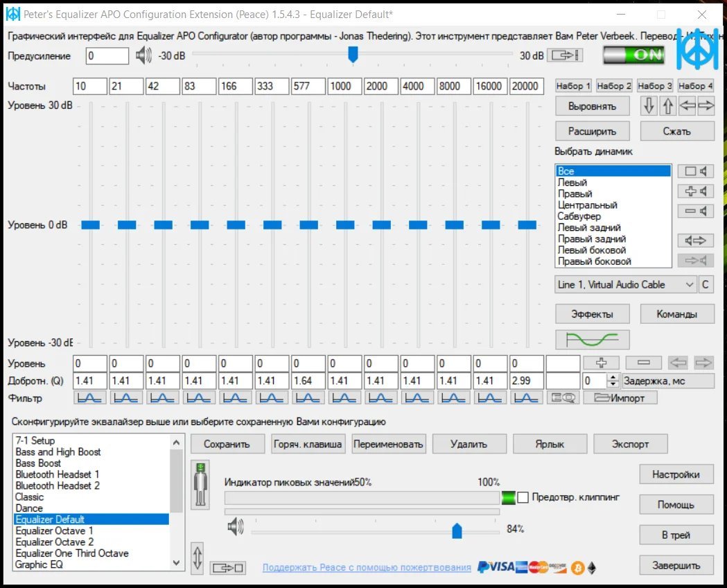Screen dimensions: 727x588
Task: Click the Экспорт button
Action: tap(630, 444)
